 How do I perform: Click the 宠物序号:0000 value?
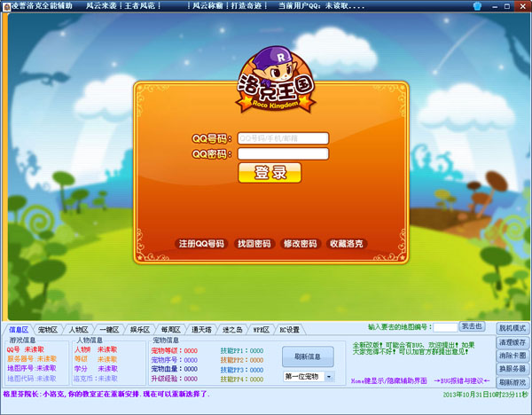175,360
